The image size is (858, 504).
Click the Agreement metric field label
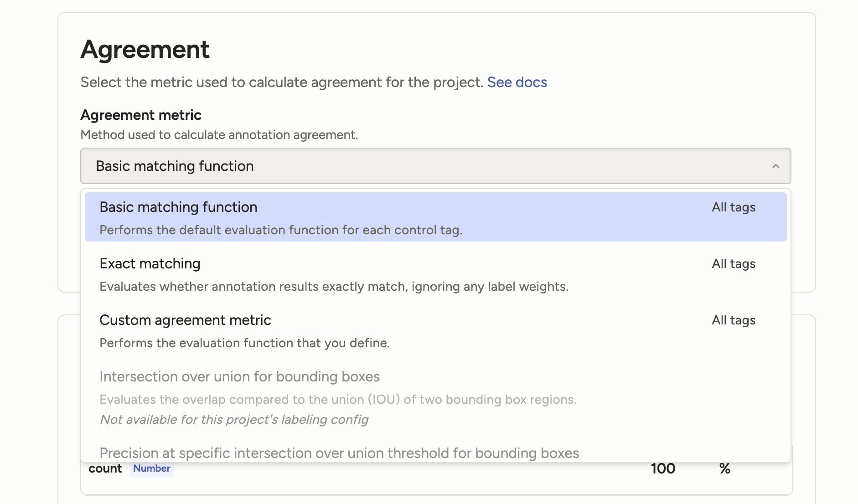click(141, 115)
